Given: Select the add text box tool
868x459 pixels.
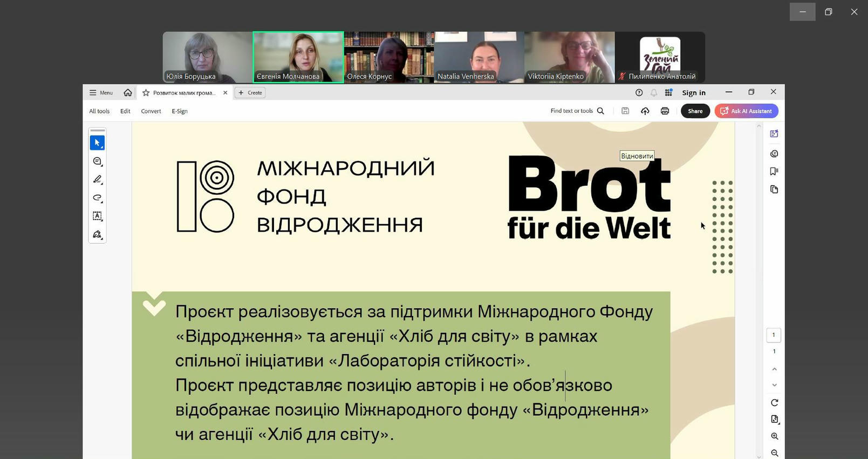Looking at the screenshot, I should 97,216.
